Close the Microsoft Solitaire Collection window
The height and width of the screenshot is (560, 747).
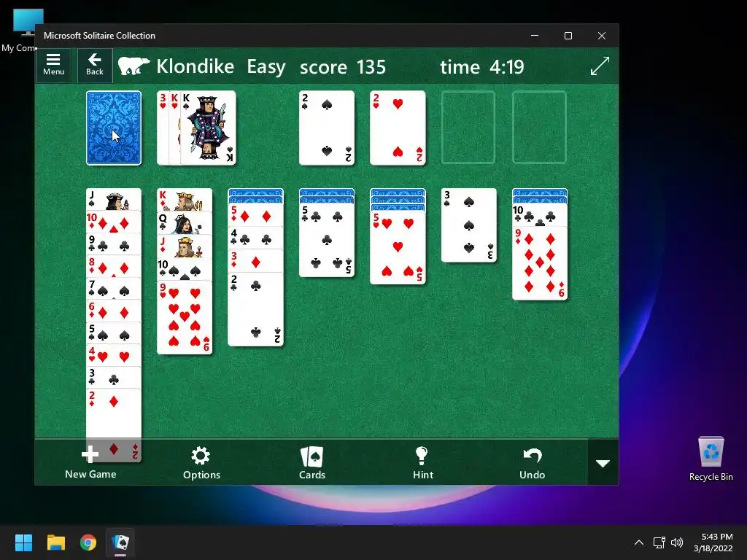click(x=602, y=36)
